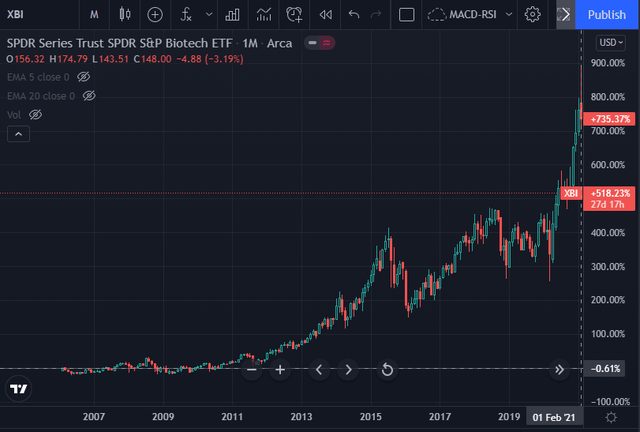Image resolution: width=640 pixels, height=432 pixels.
Task: Click the 900.00% price axis label
Action: tap(608, 63)
